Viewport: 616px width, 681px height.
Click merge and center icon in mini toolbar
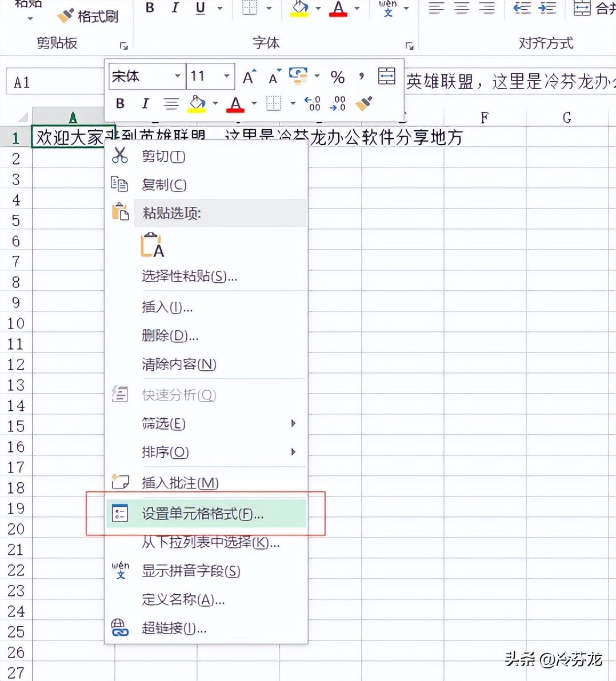[386, 77]
